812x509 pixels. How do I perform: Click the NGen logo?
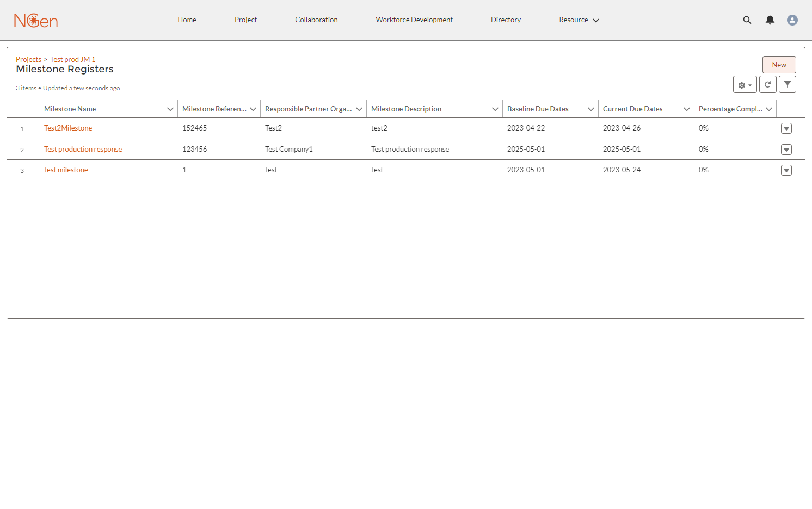click(x=36, y=20)
